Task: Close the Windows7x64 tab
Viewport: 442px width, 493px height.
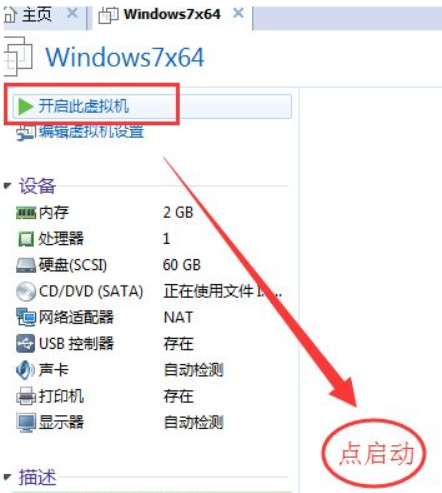Action: tap(238, 13)
